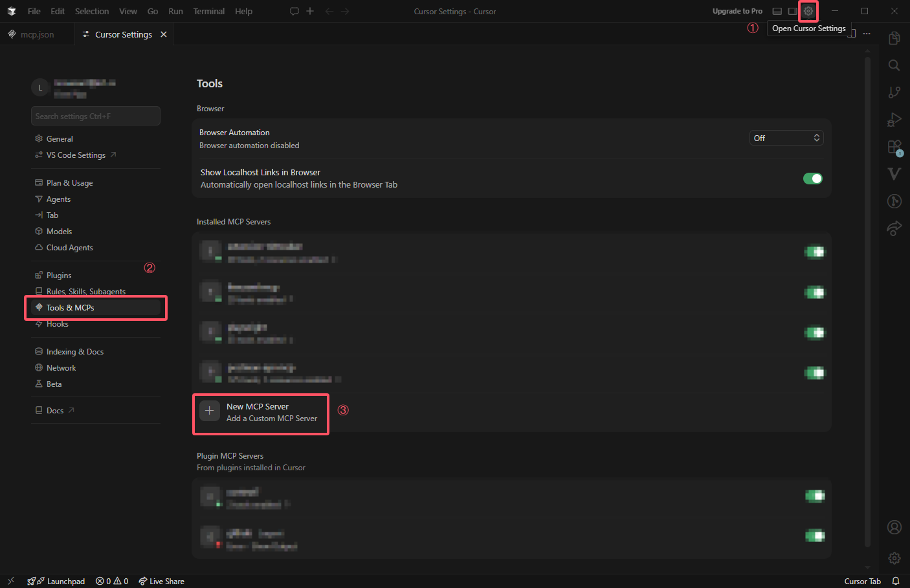Close the Cursor Settings tab

[164, 34]
